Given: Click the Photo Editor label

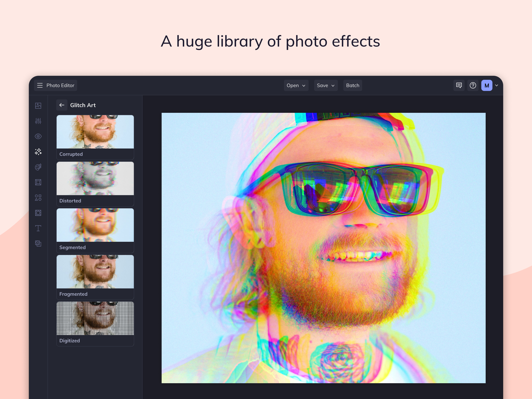Looking at the screenshot, I should click(60, 86).
